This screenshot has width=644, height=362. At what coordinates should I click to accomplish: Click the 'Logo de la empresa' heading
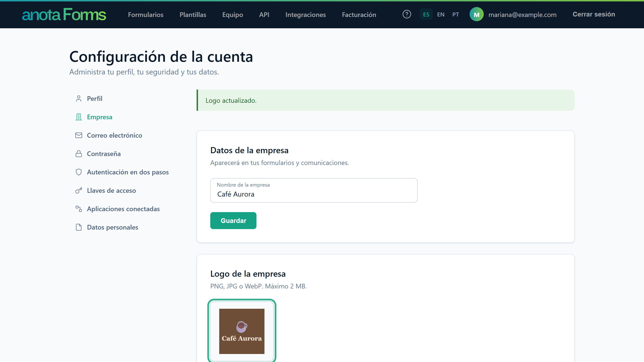click(248, 274)
